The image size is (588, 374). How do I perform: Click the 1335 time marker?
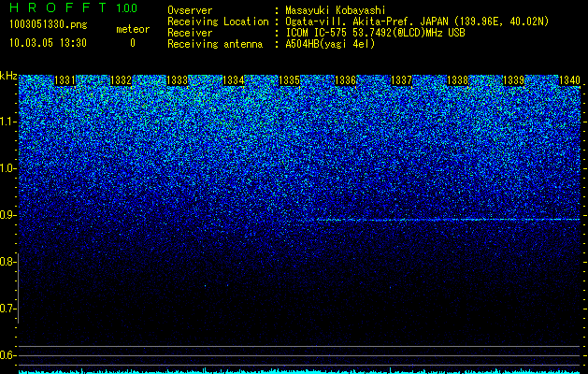pos(290,80)
